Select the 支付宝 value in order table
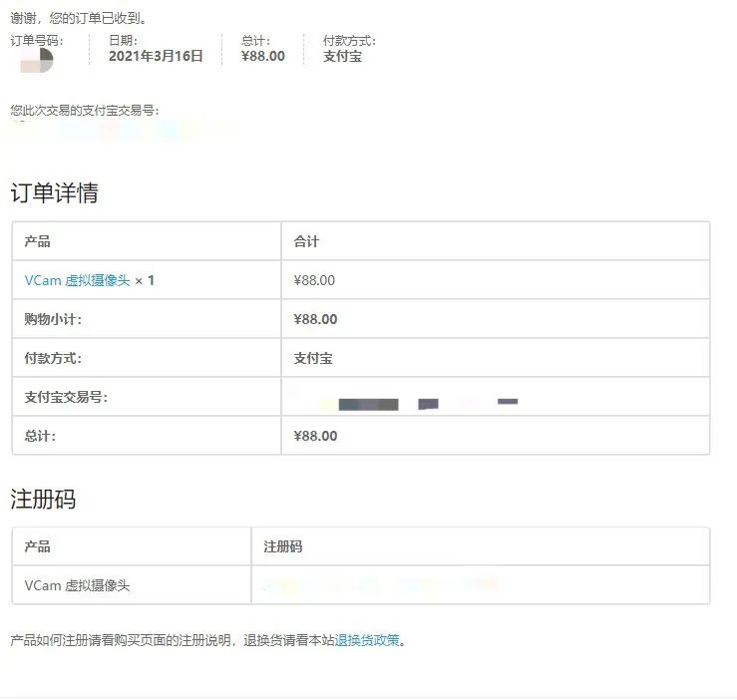 coord(313,358)
